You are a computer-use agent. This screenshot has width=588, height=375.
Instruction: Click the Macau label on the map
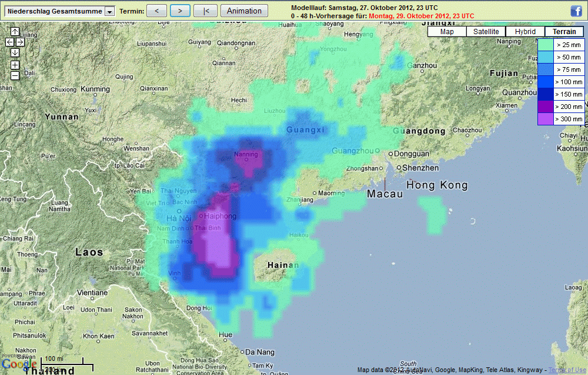(x=385, y=194)
